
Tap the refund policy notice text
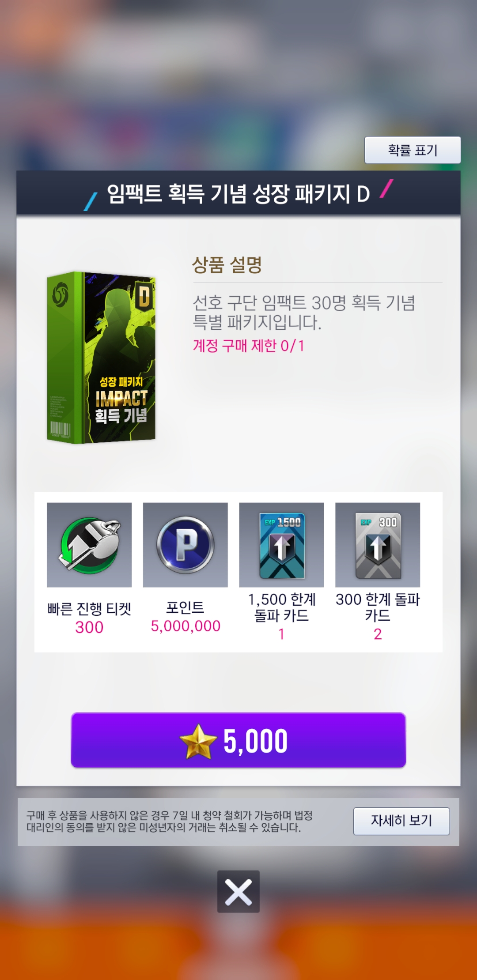[x=170, y=822]
